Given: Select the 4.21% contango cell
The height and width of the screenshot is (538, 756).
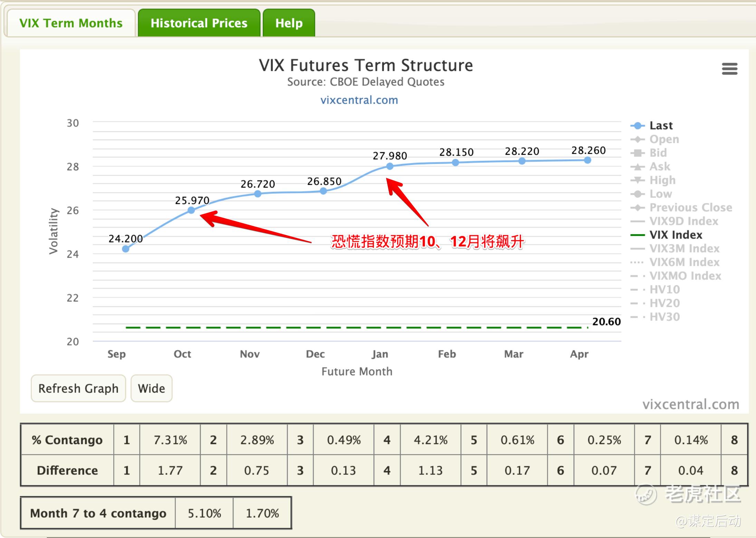Looking at the screenshot, I should click(431, 440).
